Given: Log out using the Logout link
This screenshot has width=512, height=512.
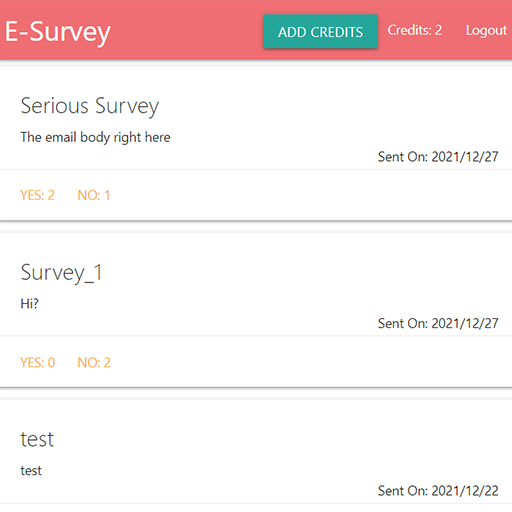Looking at the screenshot, I should tap(486, 30).
